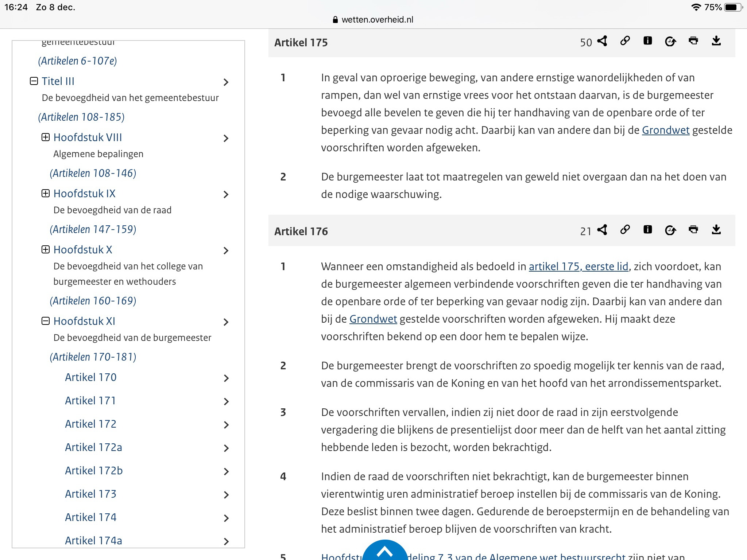Expand the Hoofdstuk VIII tree node
Viewport: 747px width, 560px height.
tap(46, 137)
